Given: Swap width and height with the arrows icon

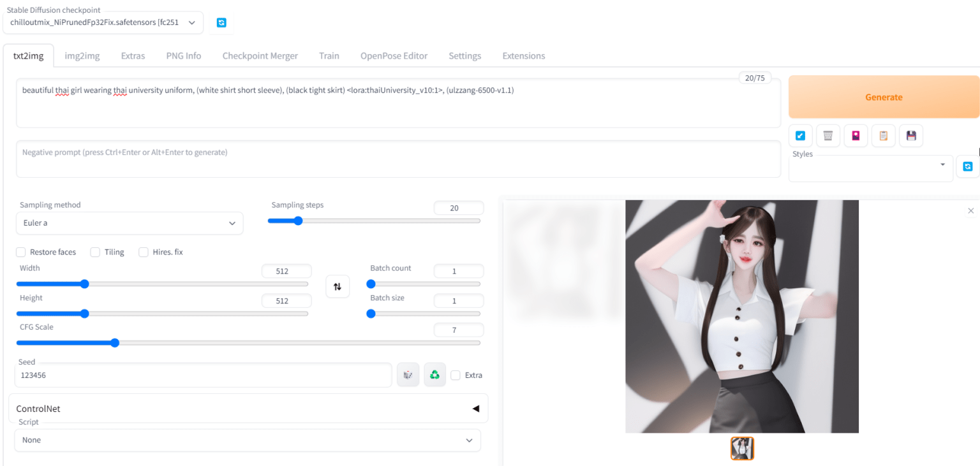Looking at the screenshot, I should [x=338, y=286].
